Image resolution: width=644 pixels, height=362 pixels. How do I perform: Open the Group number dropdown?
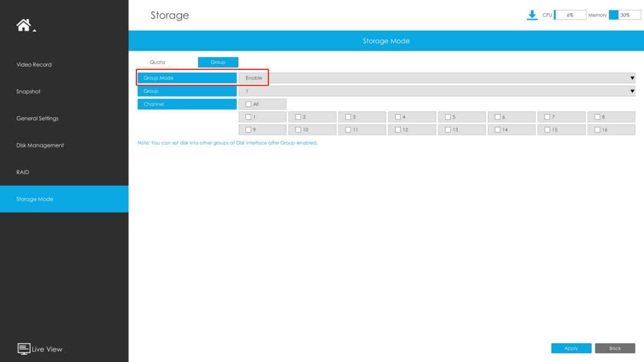point(437,91)
